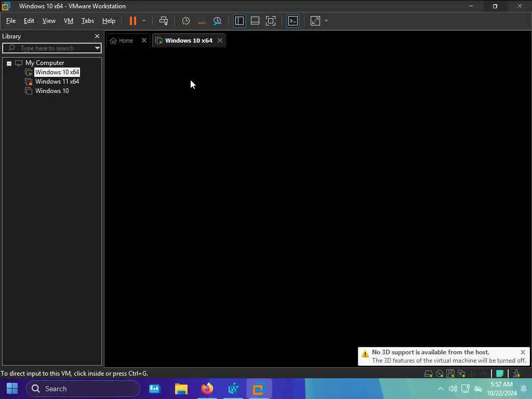Open the clock showing 5:52 AM
The width and height of the screenshot is (532, 399).
point(501,389)
